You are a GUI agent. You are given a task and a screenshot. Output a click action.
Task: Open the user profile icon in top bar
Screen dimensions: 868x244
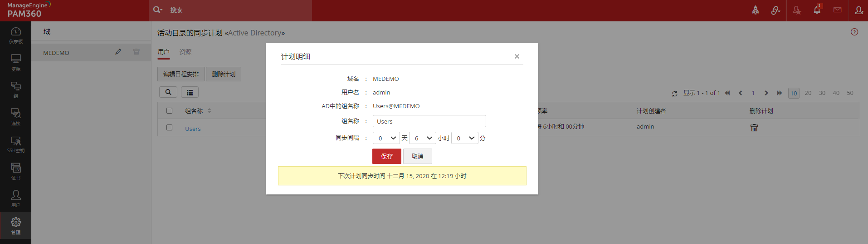pyautogui.click(x=858, y=10)
